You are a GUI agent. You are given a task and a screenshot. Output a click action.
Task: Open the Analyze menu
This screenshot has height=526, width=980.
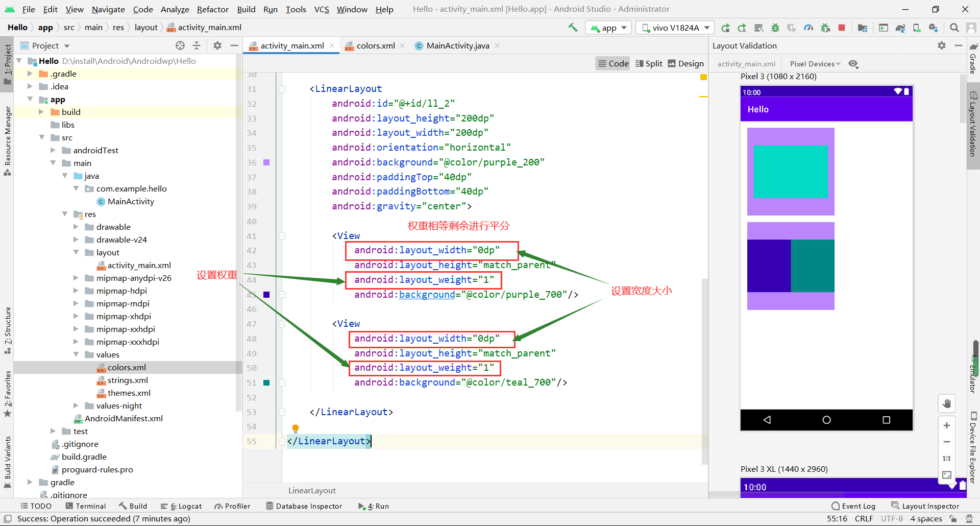pyautogui.click(x=175, y=9)
